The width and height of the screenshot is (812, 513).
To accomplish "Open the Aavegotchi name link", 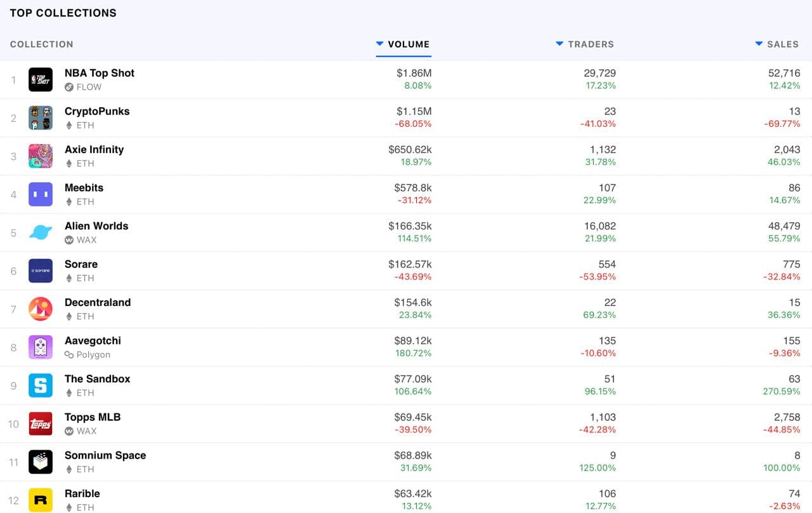I will pyautogui.click(x=93, y=341).
